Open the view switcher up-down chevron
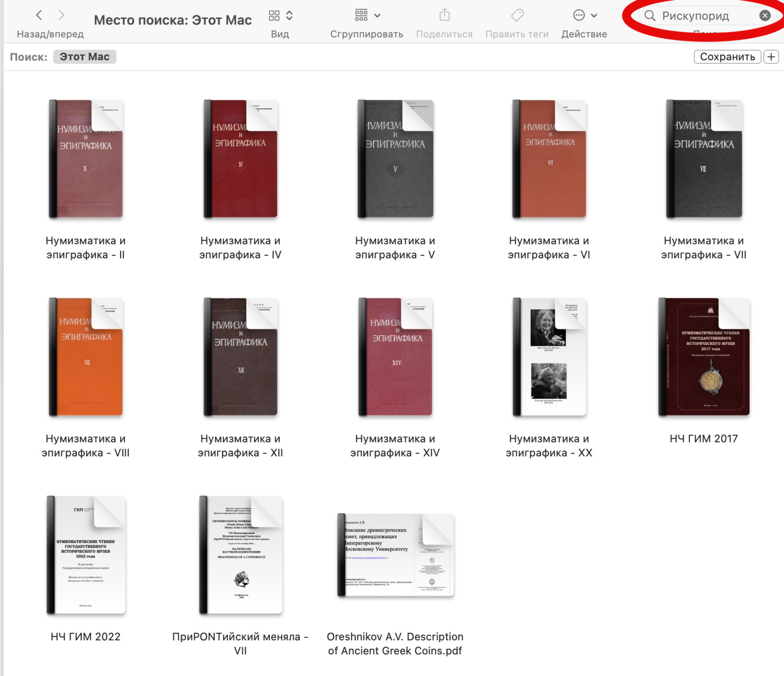The height and width of the screenshot is (676, 784). pos(290,16)
